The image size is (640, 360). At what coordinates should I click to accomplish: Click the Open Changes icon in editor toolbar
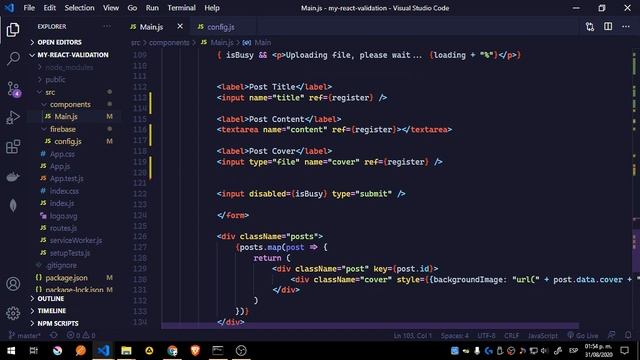click(x=590, y=27)
